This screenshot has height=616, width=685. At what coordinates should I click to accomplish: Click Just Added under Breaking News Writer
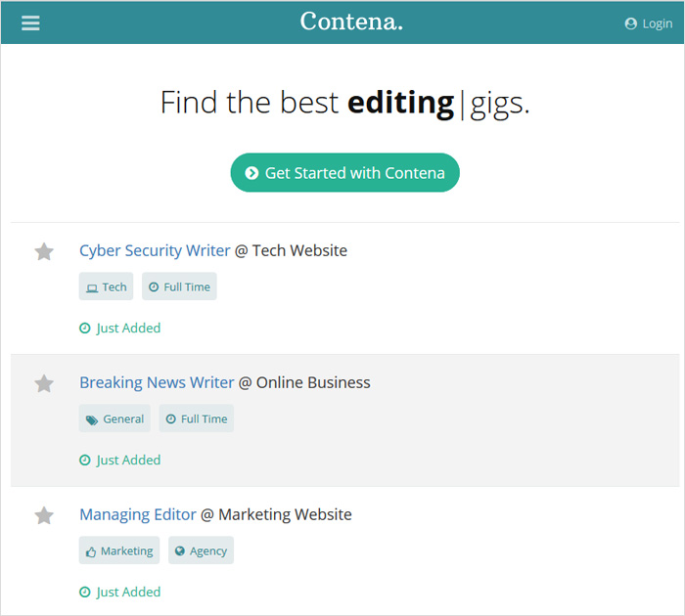pos(120,460)
